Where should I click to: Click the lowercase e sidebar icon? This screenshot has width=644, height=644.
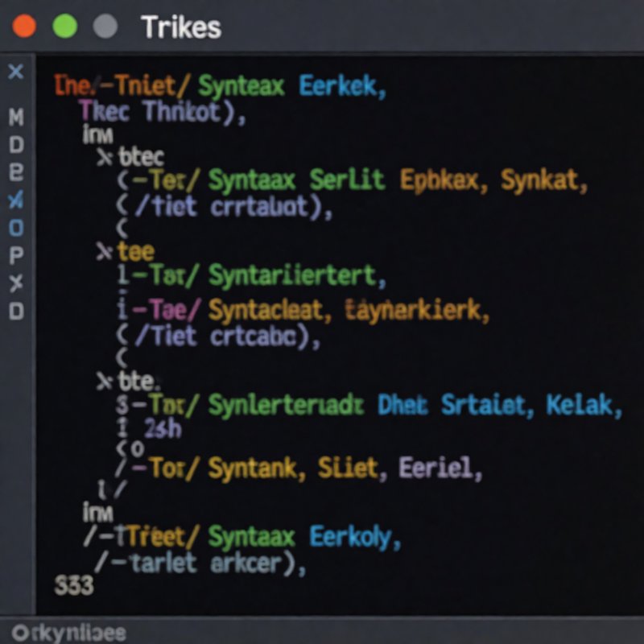pos(16,172)
